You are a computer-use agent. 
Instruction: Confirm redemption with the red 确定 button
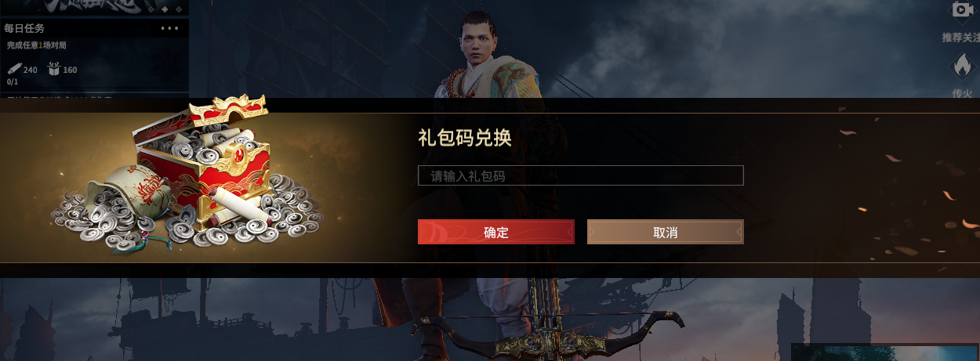pyautogui.click(x=496, y=232)
